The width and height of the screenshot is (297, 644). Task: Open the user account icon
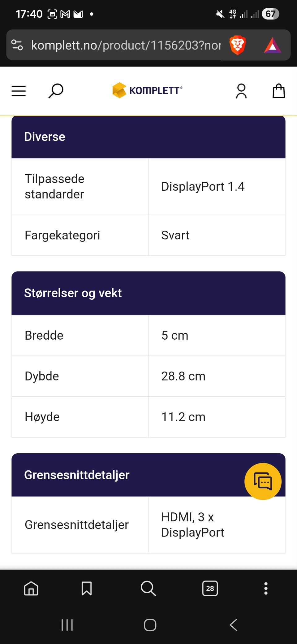tap(241, 91)
